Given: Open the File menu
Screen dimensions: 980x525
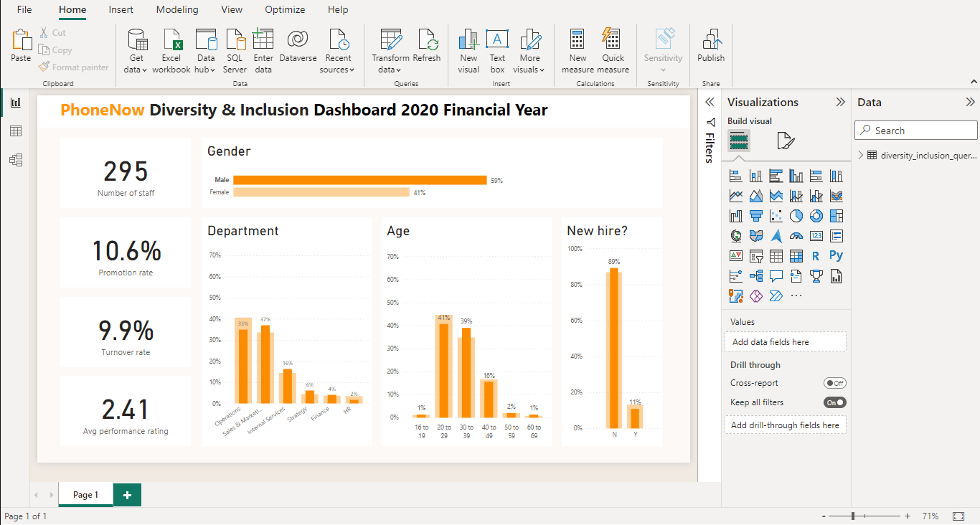Looking at the screenshot, I should [24, 10].
